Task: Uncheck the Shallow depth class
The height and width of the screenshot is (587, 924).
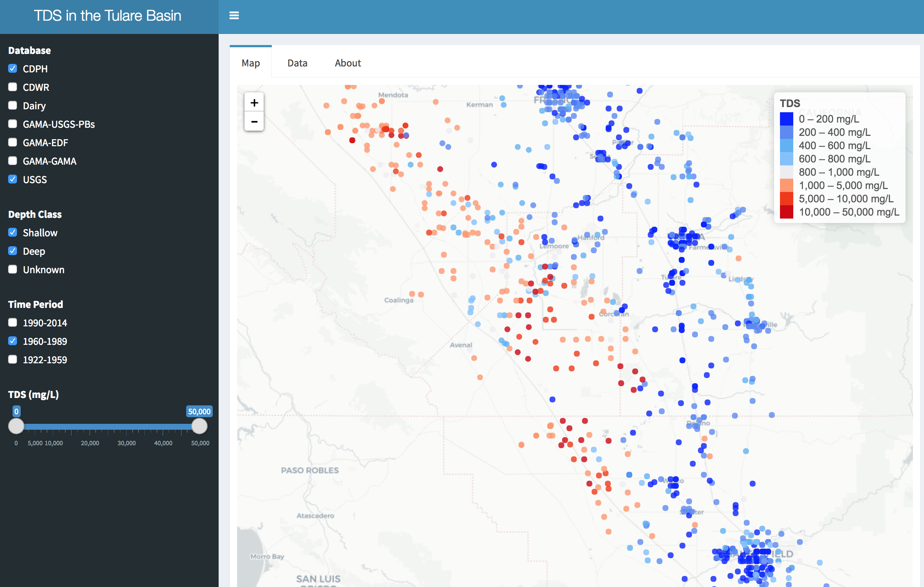Action: [x=13, y=233]
